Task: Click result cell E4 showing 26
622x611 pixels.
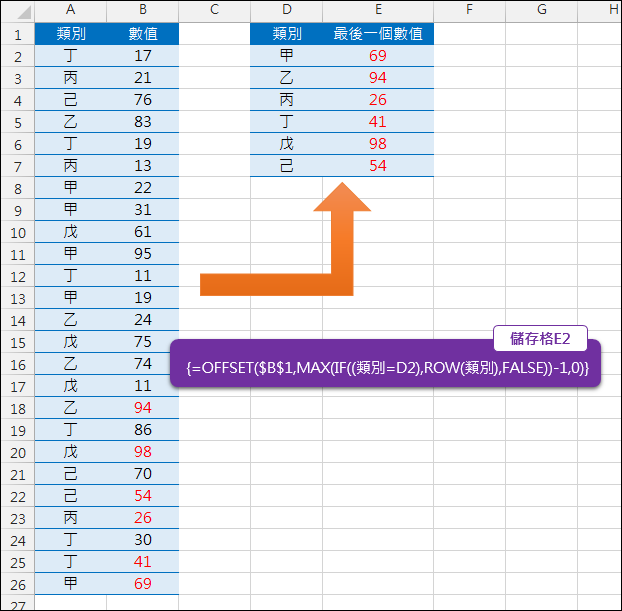Action: click(x=378, y=100)
